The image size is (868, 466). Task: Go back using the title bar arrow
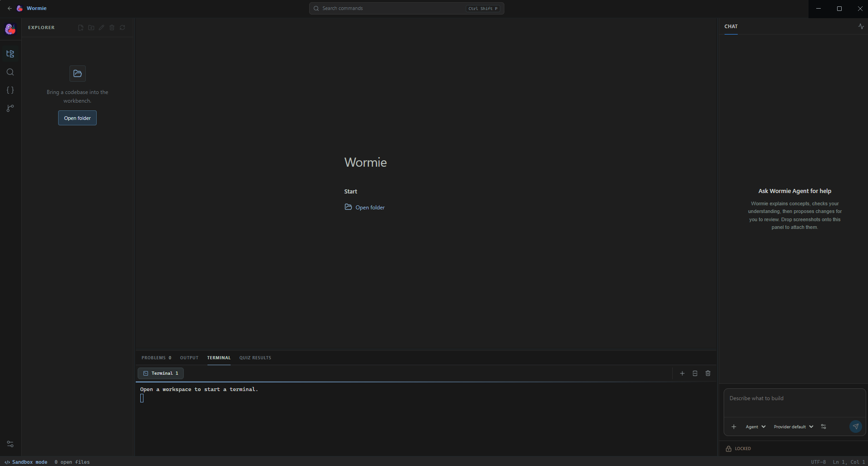10,8
